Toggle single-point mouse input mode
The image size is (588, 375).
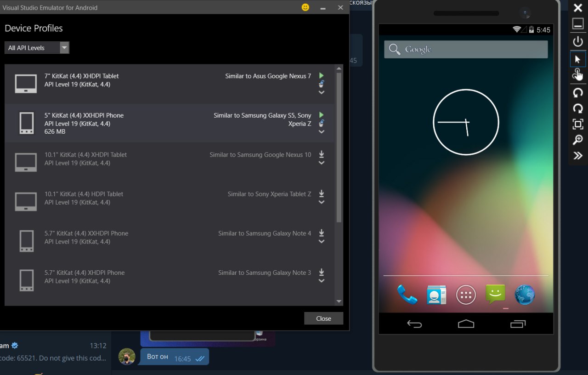click(x=578, y=59)
